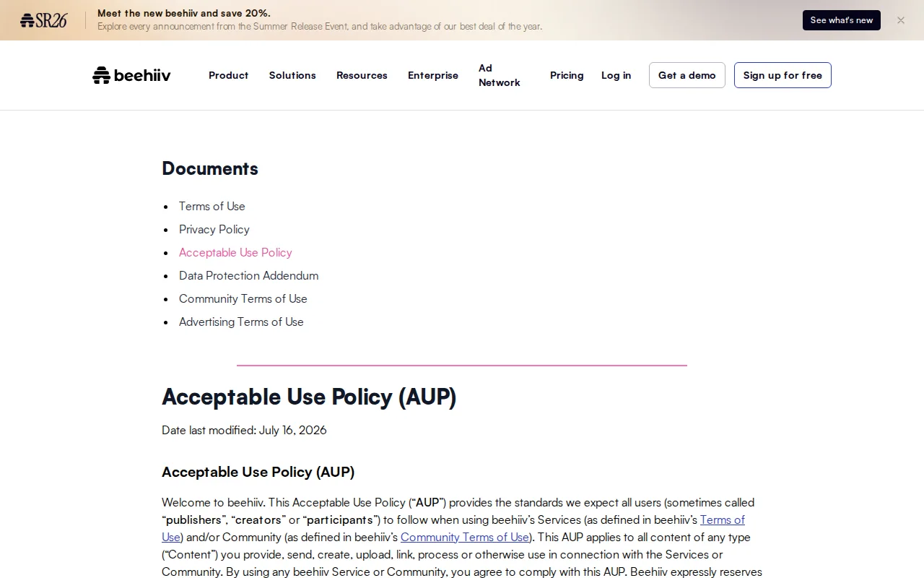
Task: Click the Log in link
Action: (x=616, y=75)
